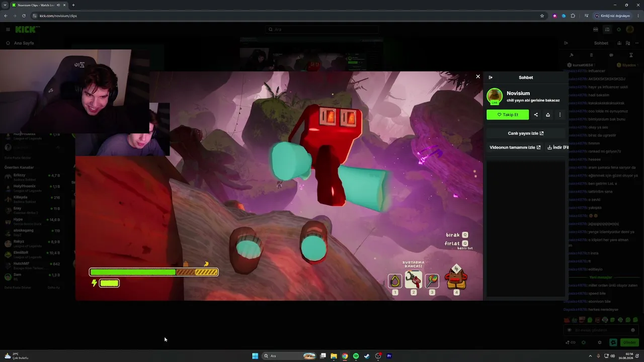Close the clip viewer with the X
644x362 pixels.
pyautogui.click(x=478, y=76)
